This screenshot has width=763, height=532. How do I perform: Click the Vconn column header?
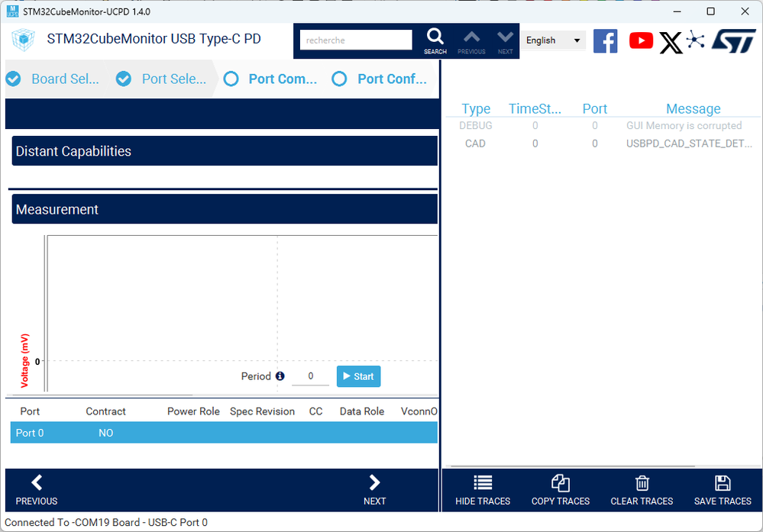click(x=419, y=411)
